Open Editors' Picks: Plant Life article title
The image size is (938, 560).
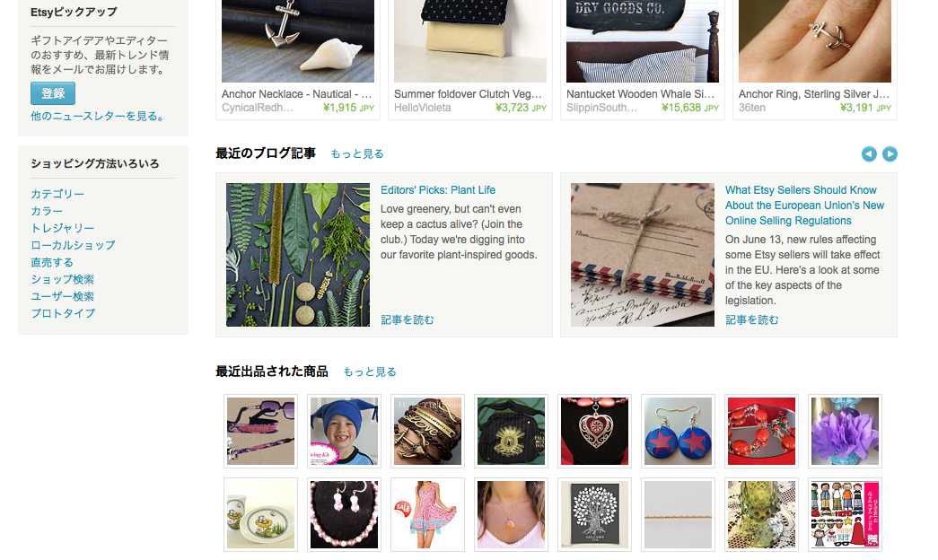coord(438,190)
